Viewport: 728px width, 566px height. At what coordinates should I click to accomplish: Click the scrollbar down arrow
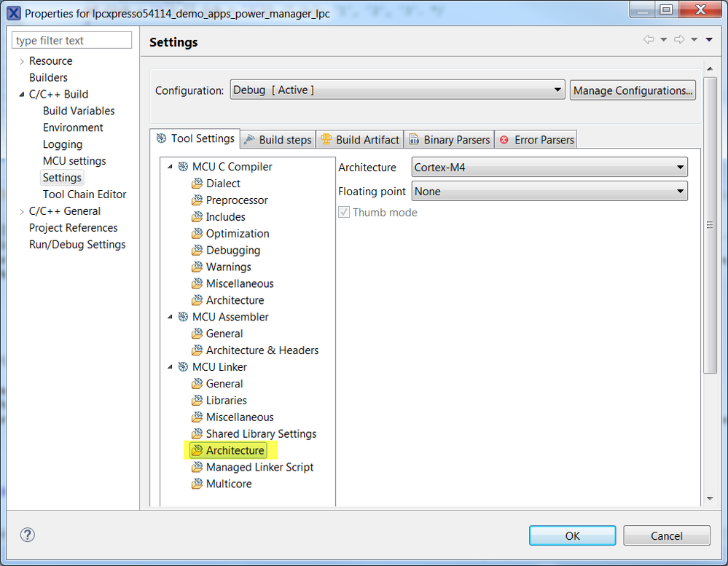710,499
